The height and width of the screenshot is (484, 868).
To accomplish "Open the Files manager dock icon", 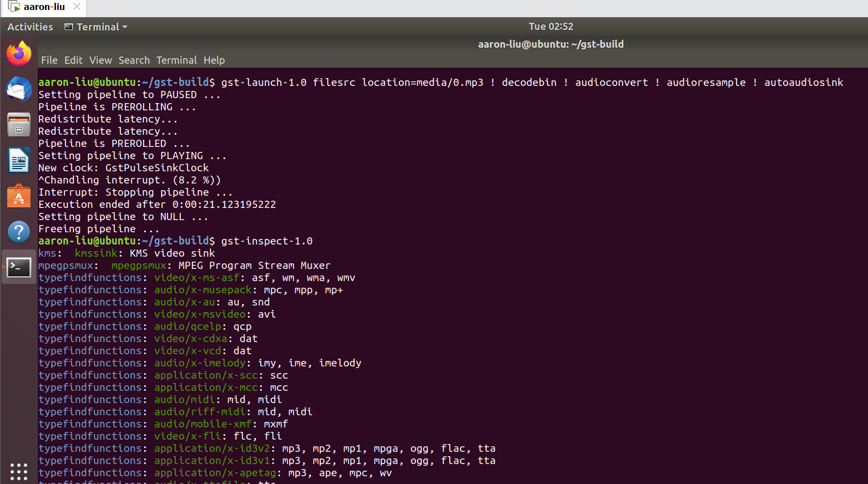I will tap(19, 125).
